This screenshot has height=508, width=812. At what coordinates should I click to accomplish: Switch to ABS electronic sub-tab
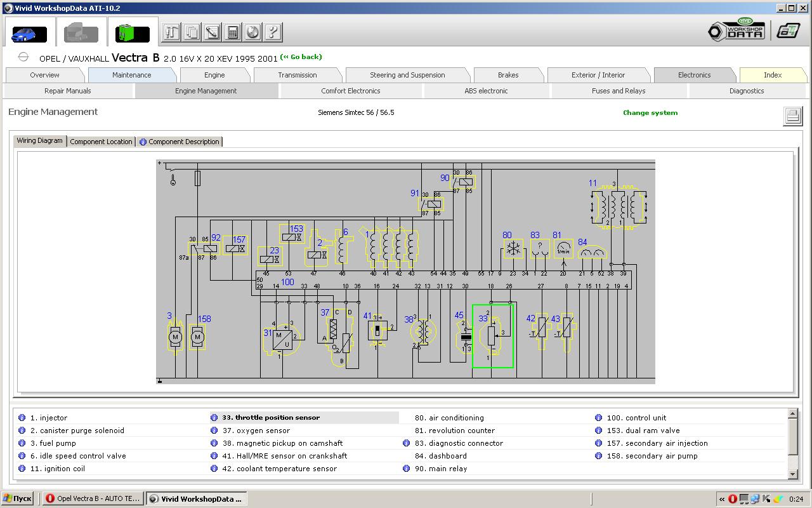487,91
